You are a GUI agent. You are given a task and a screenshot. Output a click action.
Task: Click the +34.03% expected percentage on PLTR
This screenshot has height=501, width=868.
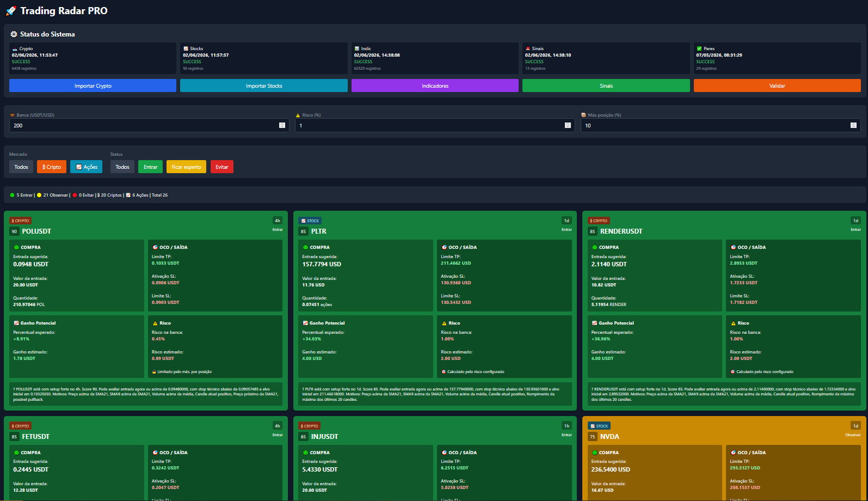(x=312, y=339)
